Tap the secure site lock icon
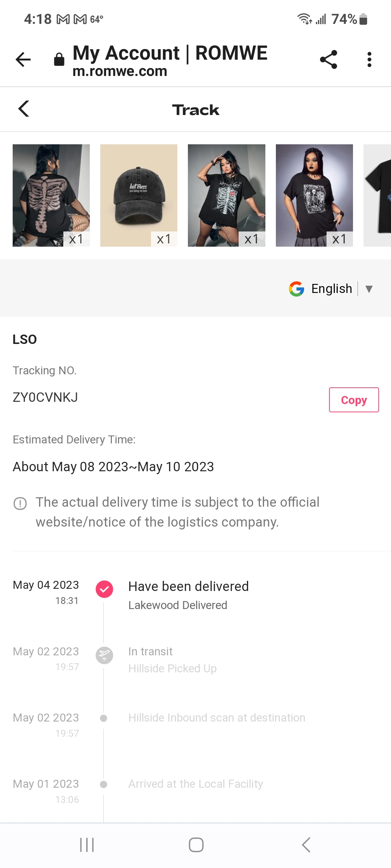 point(59,60)
